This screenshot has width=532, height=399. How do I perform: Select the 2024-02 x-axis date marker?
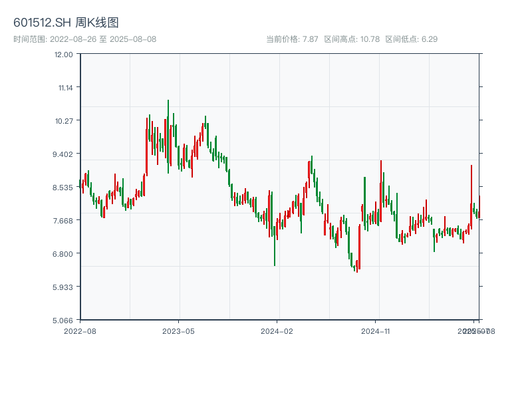pos(277,331)
